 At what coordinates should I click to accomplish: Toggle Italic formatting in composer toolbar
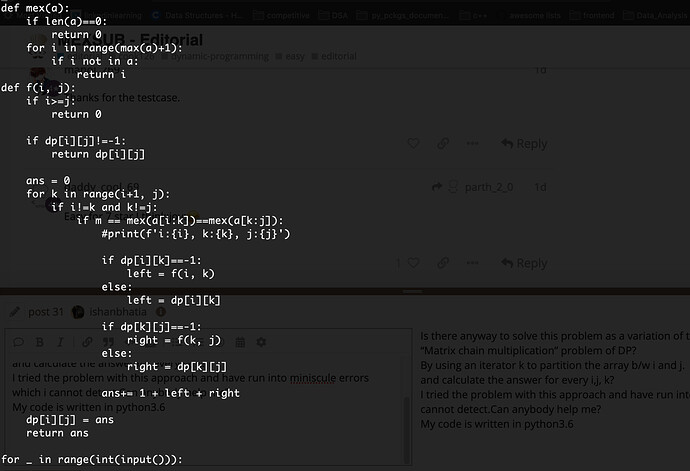click(60, 342)
